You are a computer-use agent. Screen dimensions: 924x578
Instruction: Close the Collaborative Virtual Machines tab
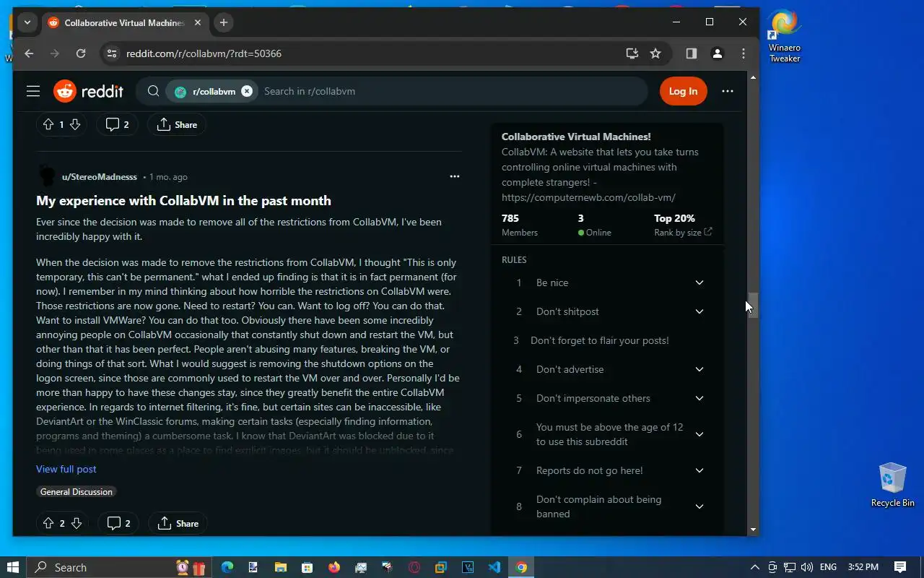coord(198,22)
